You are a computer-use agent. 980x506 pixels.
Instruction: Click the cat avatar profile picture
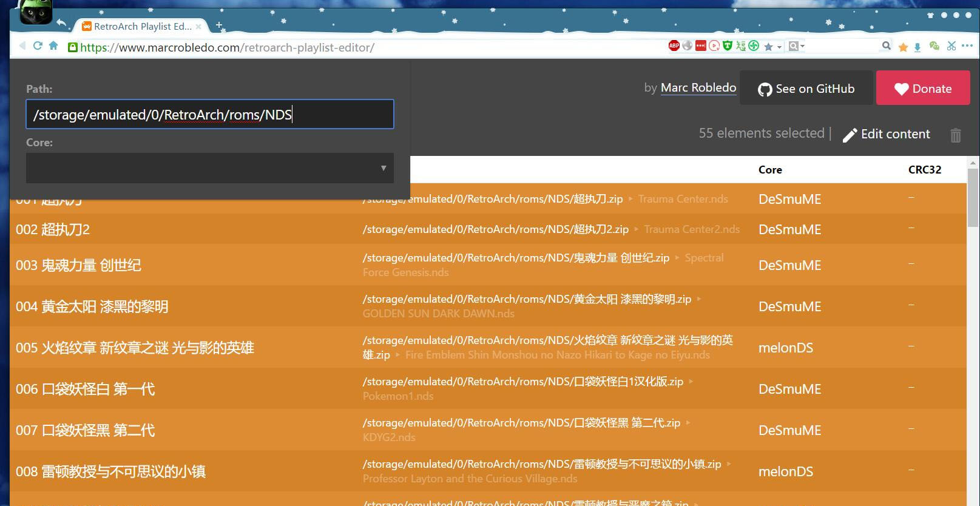coord(36,12)
